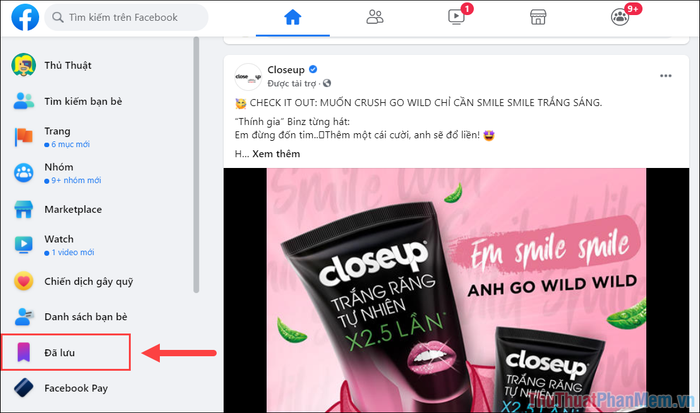Screen dimensions: 700x413
Task: Open Watch tab with one notification
Action: [457, 17]
